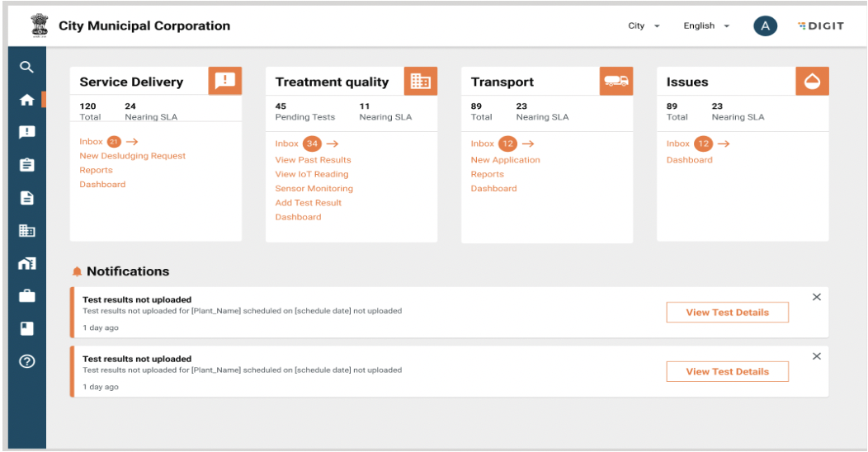Click Sensor Monitoring link
Viewport: 868px width, 452px height.
tap(314, 189)
